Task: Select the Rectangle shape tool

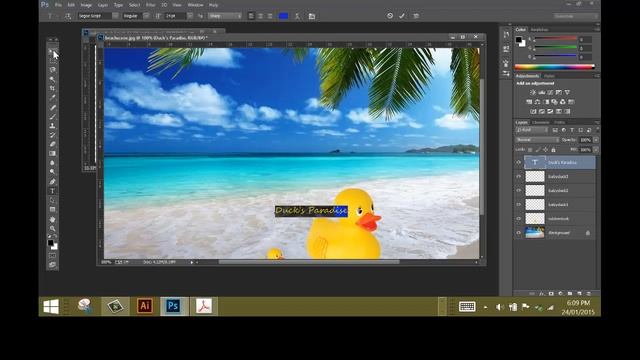Action: [x=52, y=209]
